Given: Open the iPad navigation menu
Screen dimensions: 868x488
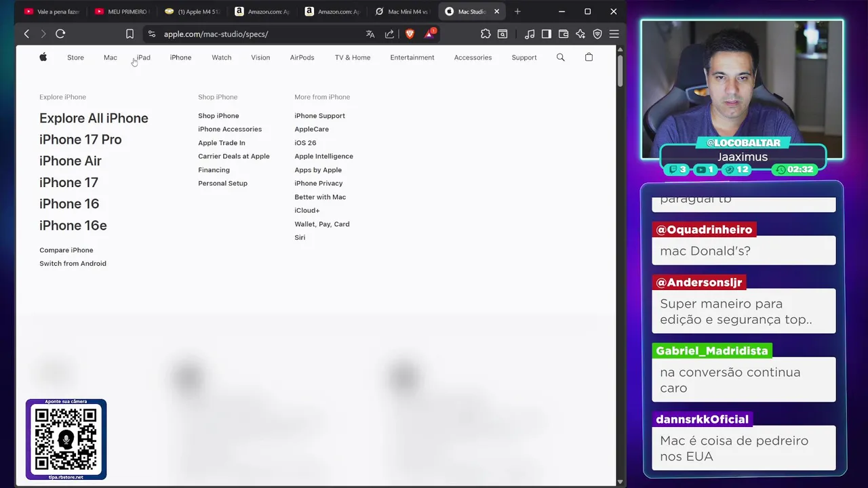Looking at the screenshot, I should point(143,58).
